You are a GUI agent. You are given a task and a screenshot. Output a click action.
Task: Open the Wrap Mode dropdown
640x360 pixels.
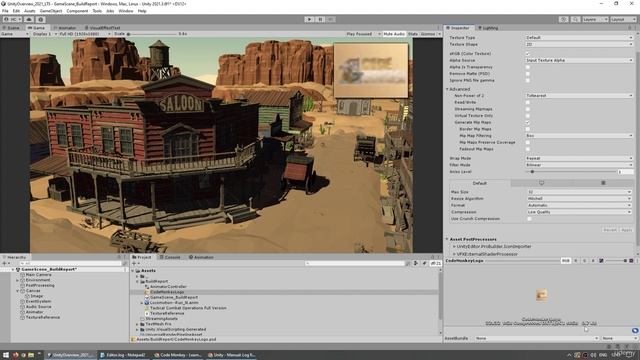579,158
